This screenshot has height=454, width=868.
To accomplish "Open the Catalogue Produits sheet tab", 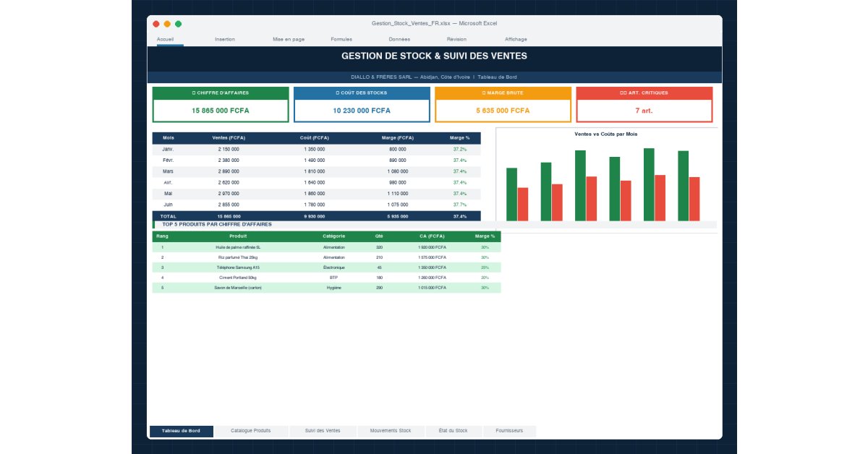I will tap(251, 431).
